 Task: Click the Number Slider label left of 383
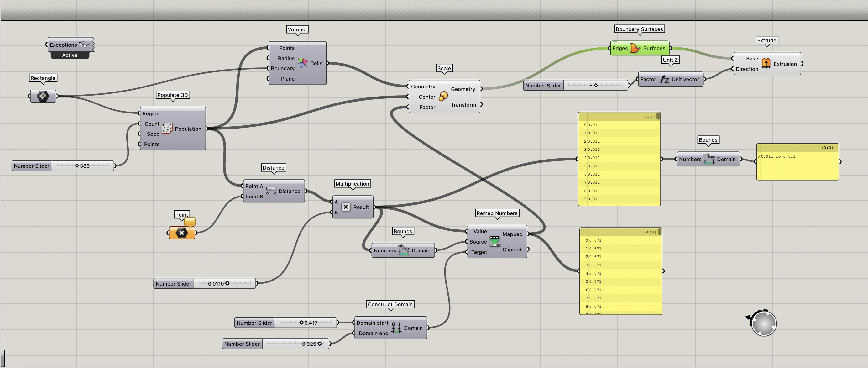(32, 166)
